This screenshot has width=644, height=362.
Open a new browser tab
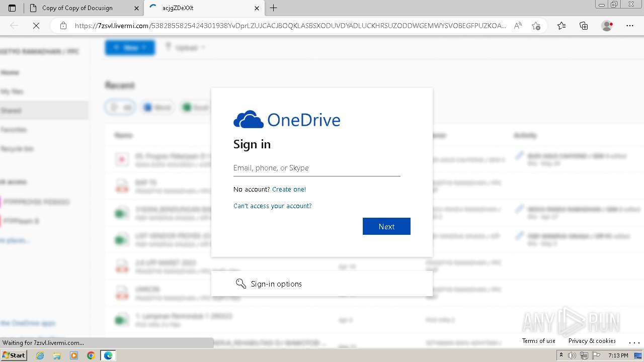click(x=274, y=8)
